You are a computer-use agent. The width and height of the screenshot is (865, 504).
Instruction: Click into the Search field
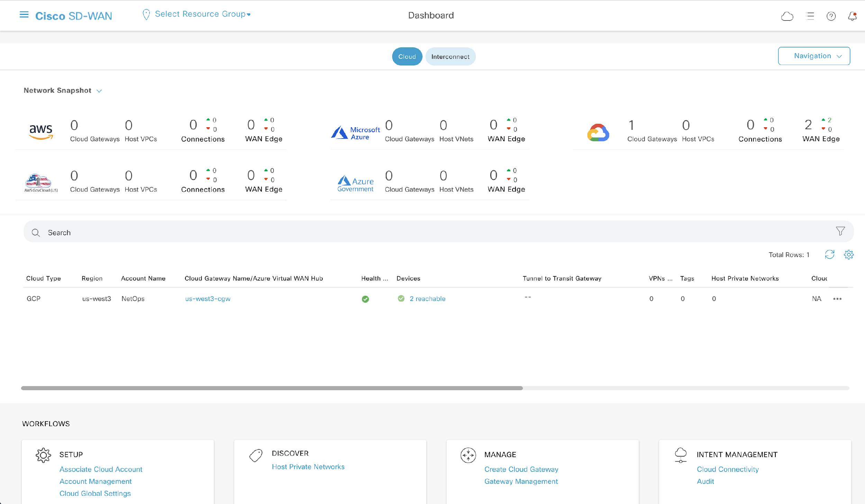click(438, 231)
